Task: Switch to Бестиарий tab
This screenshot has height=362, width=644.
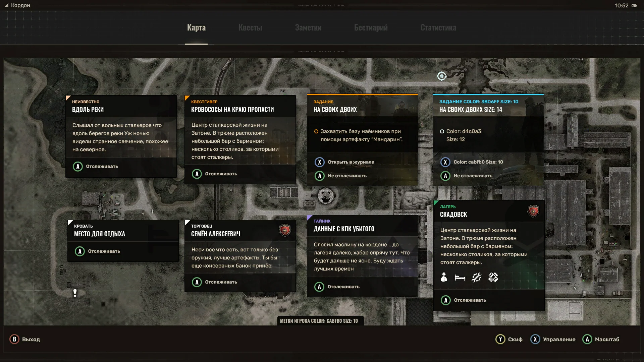Action: tap(371, 28)
